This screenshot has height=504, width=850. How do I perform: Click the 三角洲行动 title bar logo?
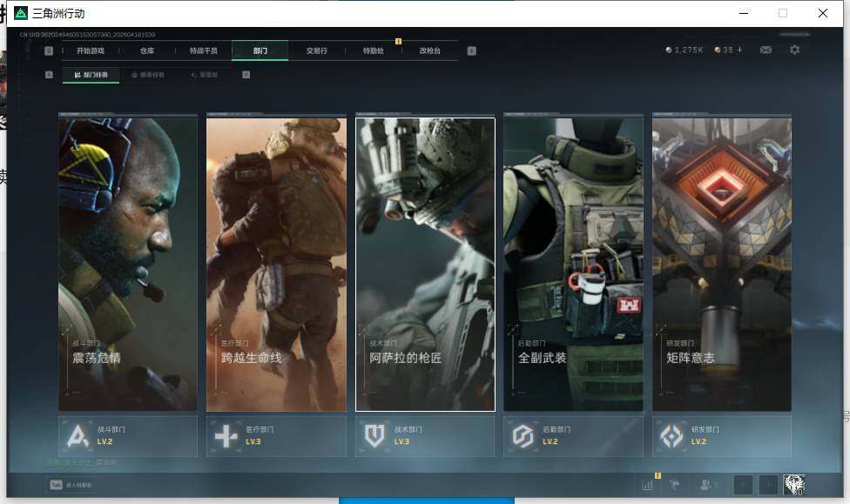coord(21,13)
